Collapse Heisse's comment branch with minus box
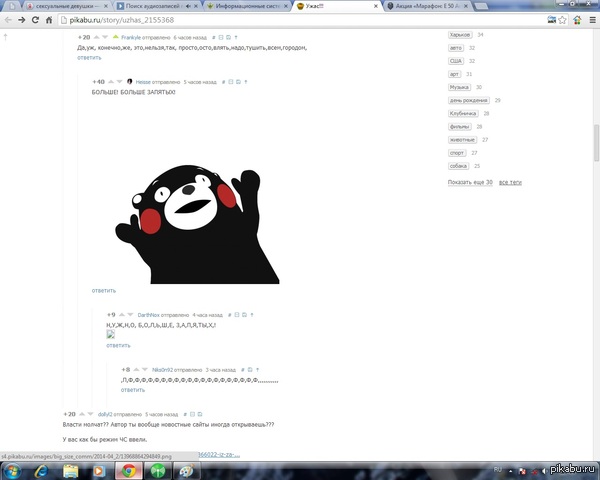 tap(231, 82)
